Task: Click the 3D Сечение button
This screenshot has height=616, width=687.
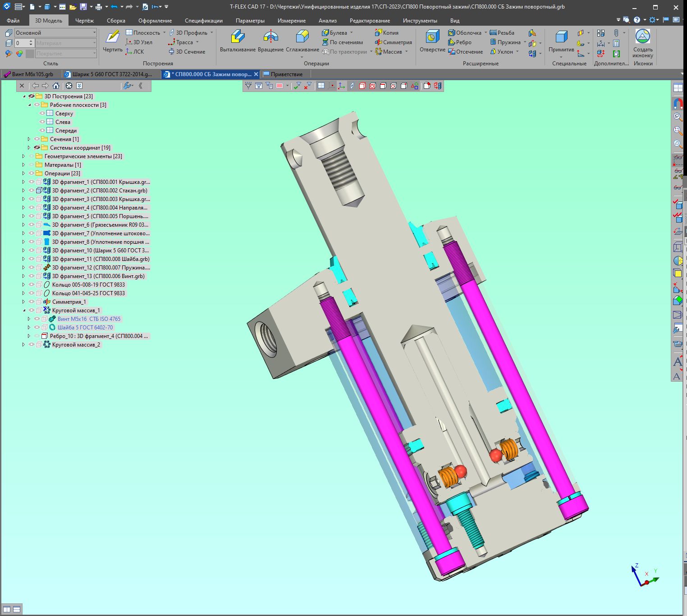Action: click(x=187, y=52)
